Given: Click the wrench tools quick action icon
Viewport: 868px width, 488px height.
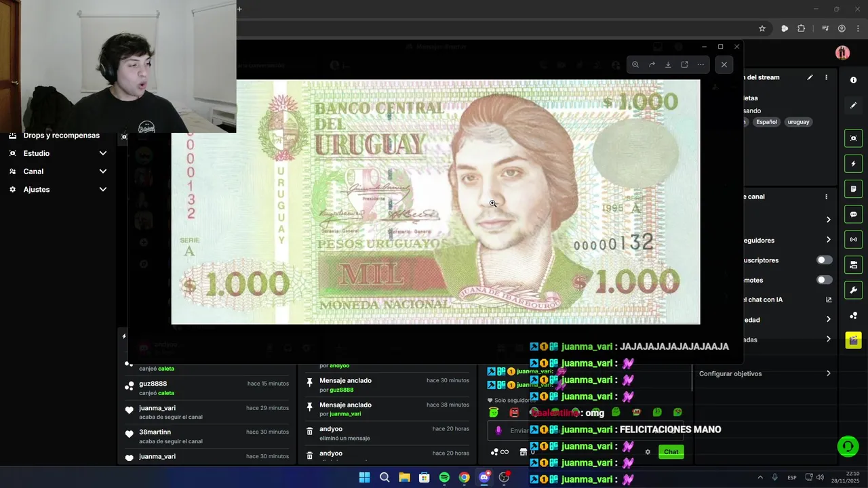Looking at the screenshot, I should tap(853, 290).
